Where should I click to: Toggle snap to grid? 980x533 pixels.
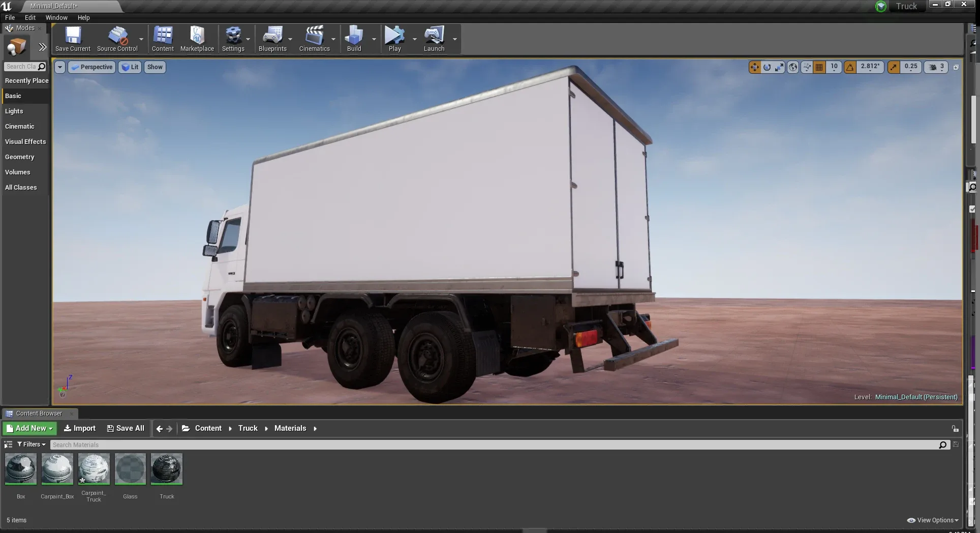tap(819, 67)
